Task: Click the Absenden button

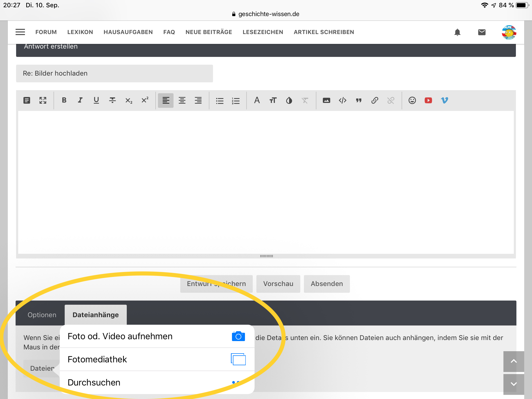Action: (327, 284)
